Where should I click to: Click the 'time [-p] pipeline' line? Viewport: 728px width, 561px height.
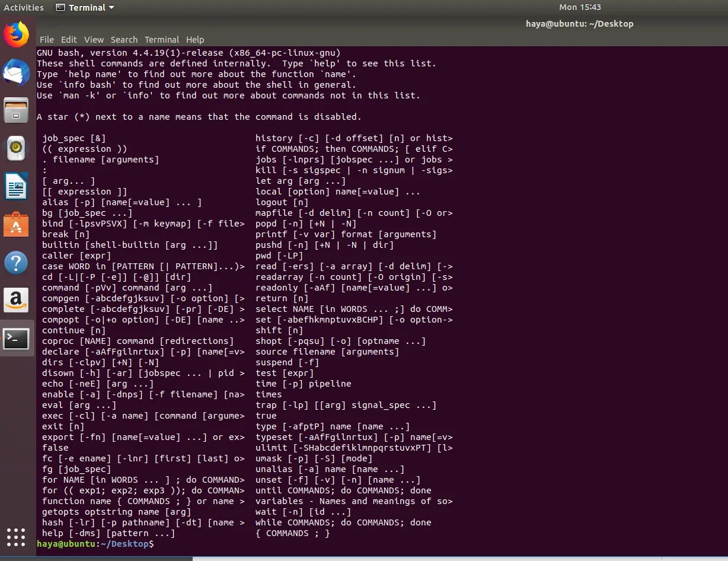304,384
